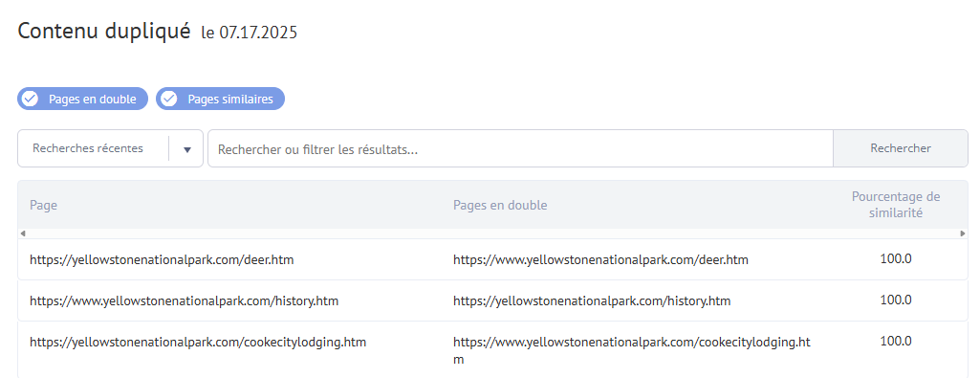Click the left arrow of horizontal scrollbar
The height and width of the screenshot is (378, 980).
(23, 233)
